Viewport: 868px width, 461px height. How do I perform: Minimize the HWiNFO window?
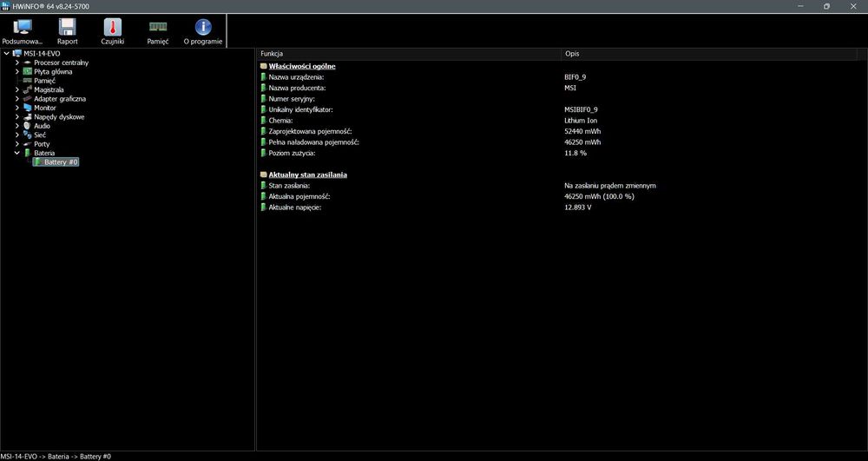(x=801, y=6)
